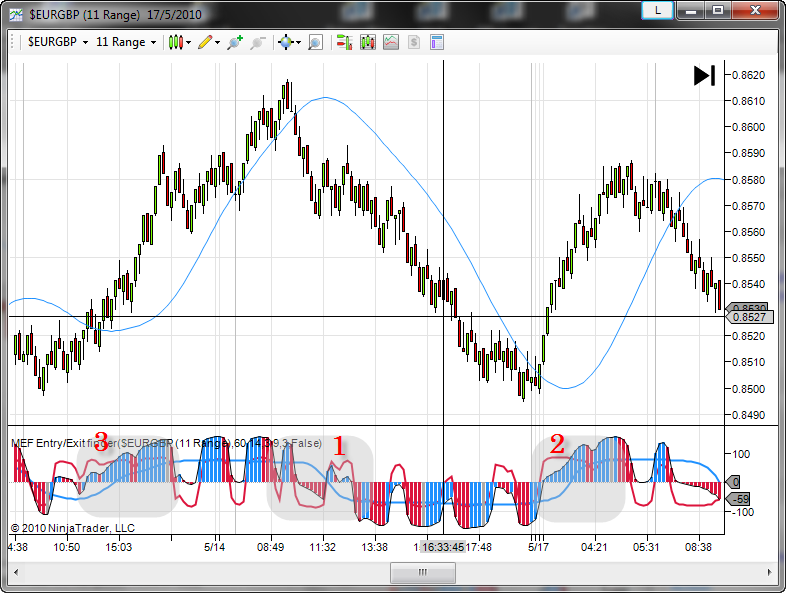Click the 0.8500 price axis label
Viewport: 786px width, 593px height.
tap(748, 389)
